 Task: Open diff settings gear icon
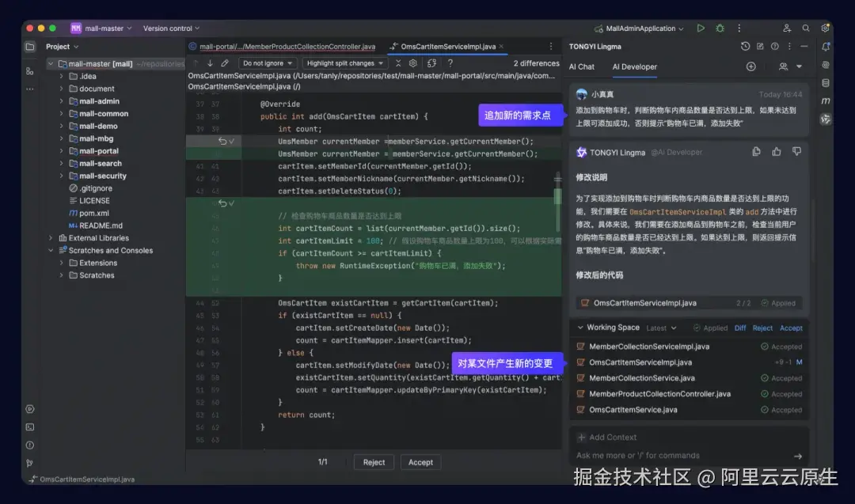(x=412, y=63)
